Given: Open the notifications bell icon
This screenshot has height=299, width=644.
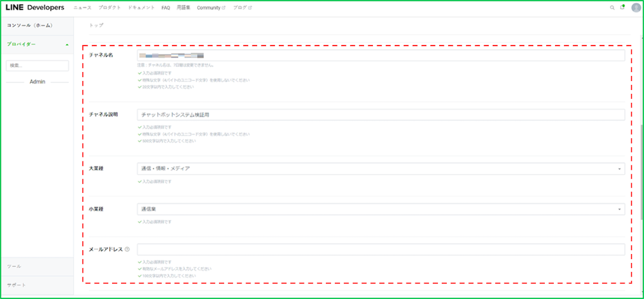Looking at the screenshot, I should pyautogui.click(x=622, y=7).
